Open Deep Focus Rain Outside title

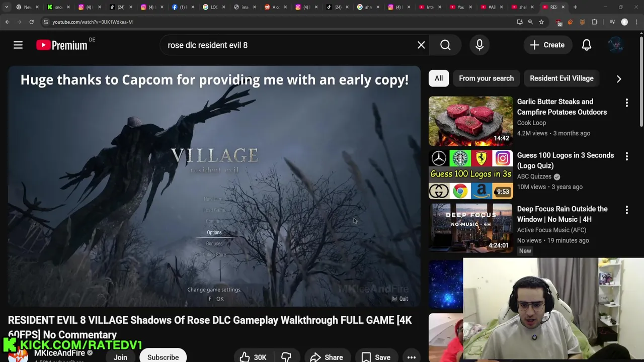(x=562, y=214)
